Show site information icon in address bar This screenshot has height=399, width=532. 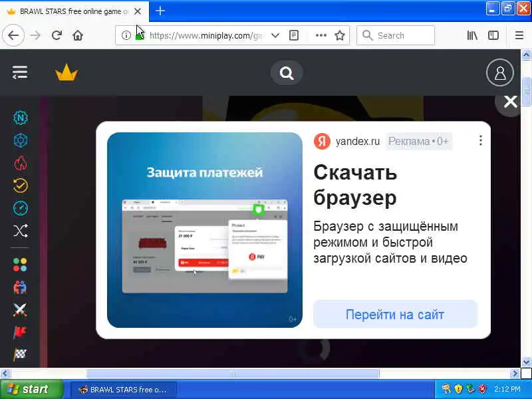pyautogui.click(x=126, y=35)
